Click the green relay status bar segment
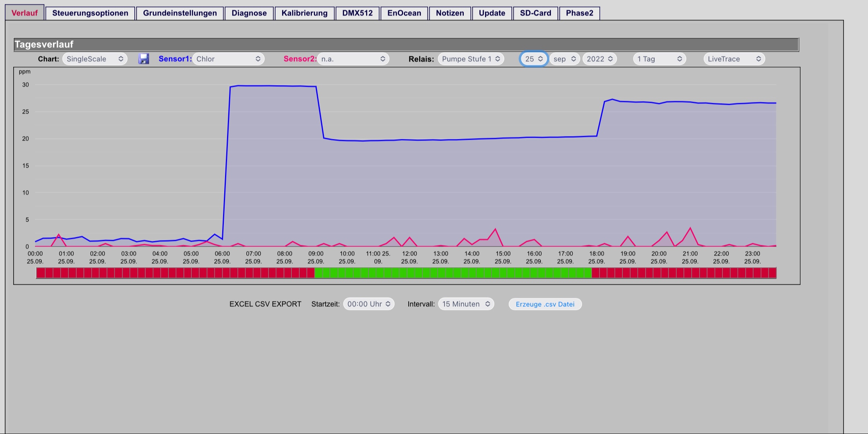Screen dimensions: 868x434 click(453, 273)
